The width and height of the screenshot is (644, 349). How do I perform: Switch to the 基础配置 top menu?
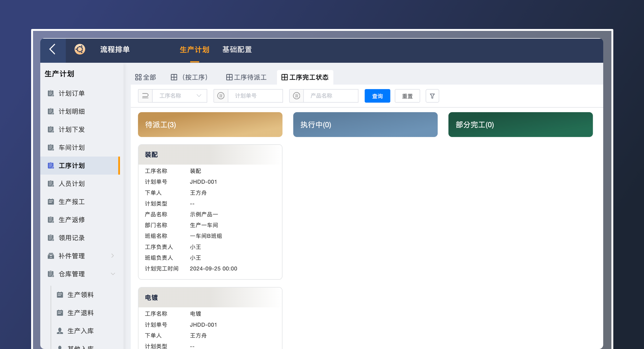tap(237, 50)
